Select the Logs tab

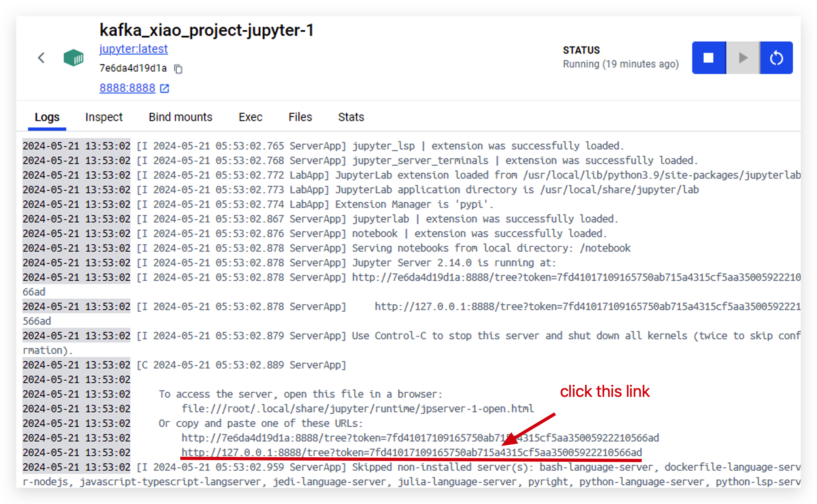pos(47,117)
